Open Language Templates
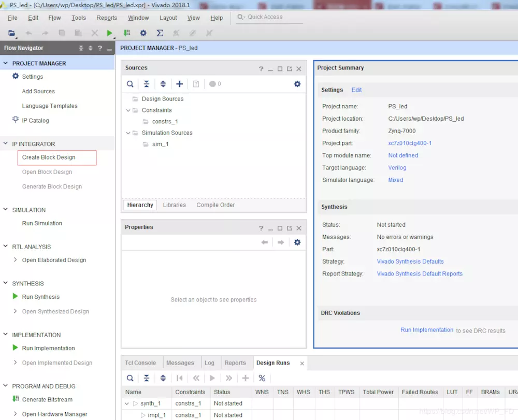This screenshot has height=420, width=518. pos(50,106)
